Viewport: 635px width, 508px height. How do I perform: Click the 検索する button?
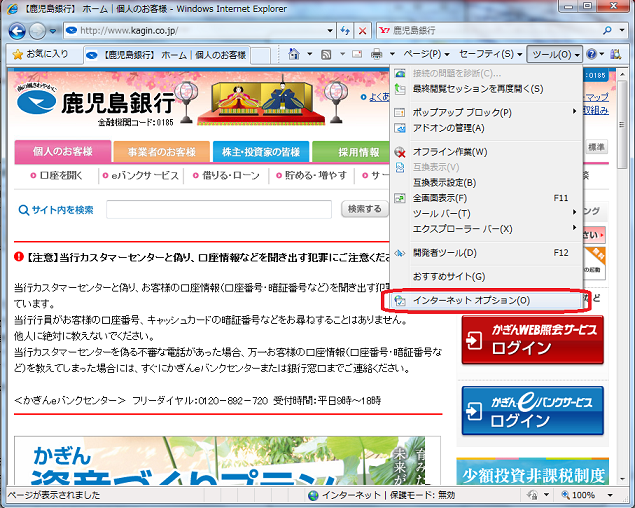pos(364,209)
